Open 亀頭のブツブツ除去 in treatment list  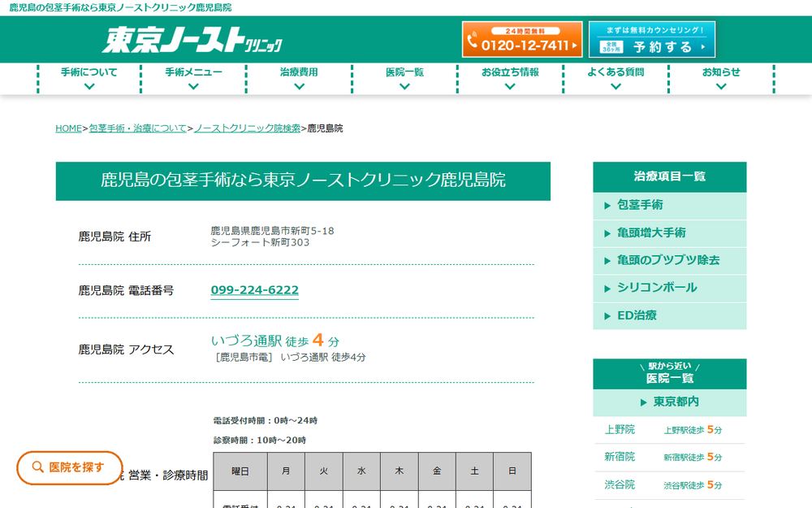click(668, 260)
